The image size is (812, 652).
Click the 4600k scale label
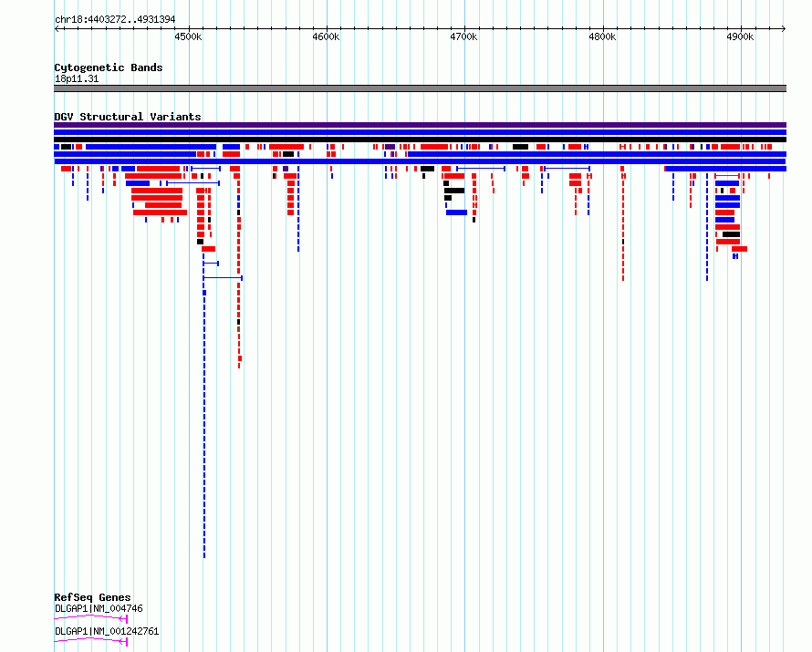coord(326,36)
